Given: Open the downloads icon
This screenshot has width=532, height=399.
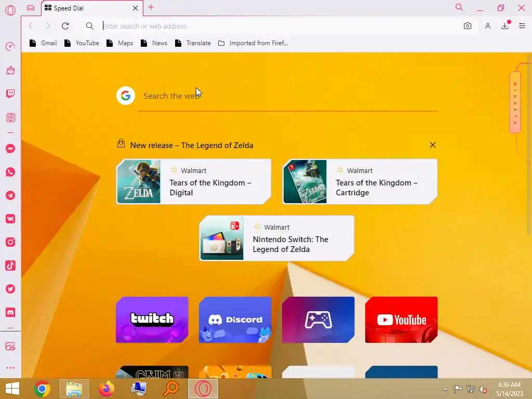Looking at the screenshot, I should tap(505, 26).
